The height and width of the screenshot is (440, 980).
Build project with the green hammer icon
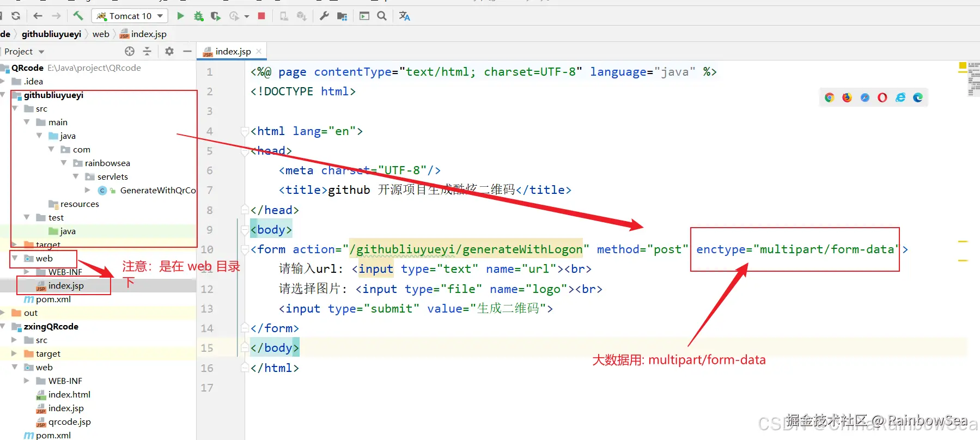coord(78,16)
